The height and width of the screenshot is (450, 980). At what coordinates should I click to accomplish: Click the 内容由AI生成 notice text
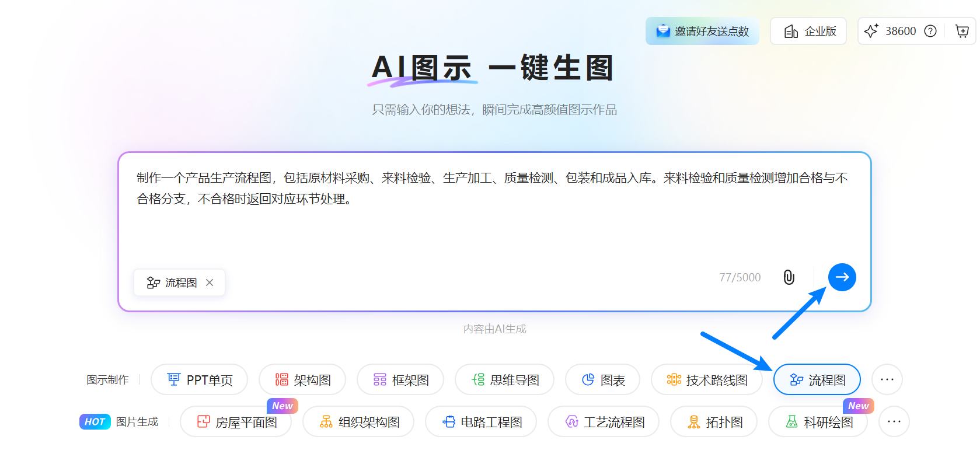pos(495,329)
